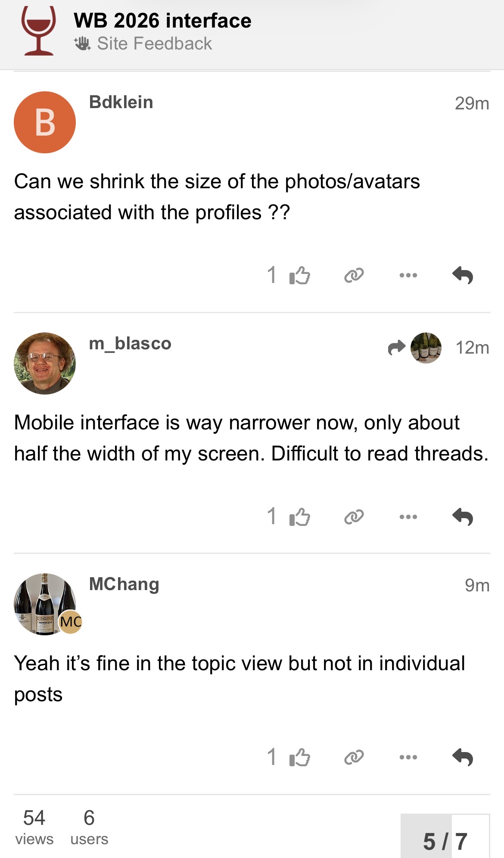Open m_blasco's avatar photo

click(45, 363)
